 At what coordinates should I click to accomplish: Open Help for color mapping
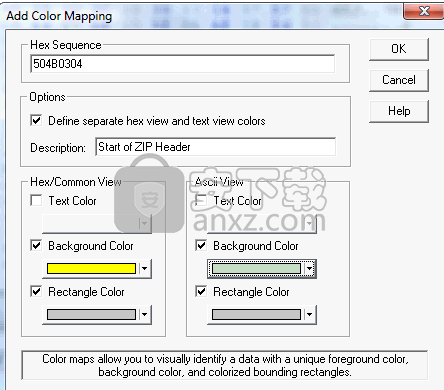[x=399, y=111]
